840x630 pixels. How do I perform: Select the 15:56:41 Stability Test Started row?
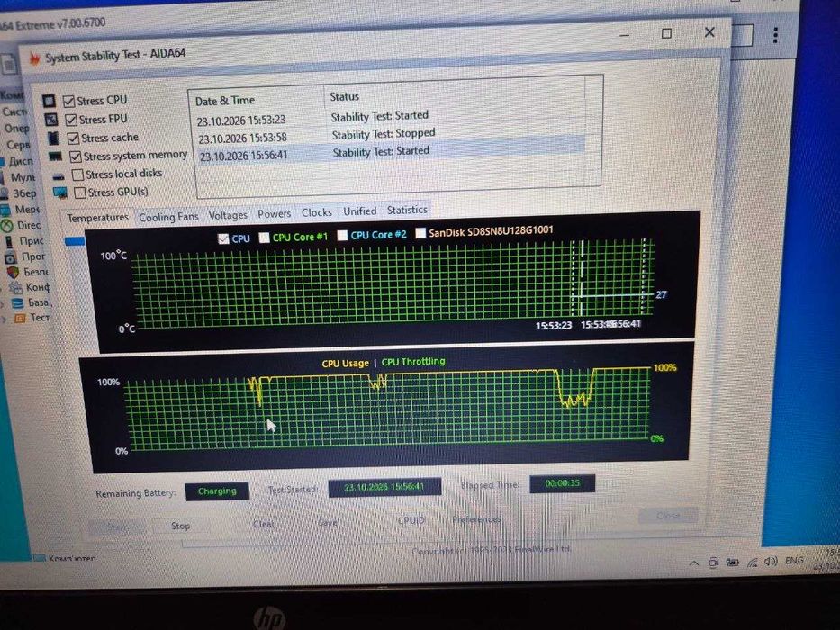393,153
